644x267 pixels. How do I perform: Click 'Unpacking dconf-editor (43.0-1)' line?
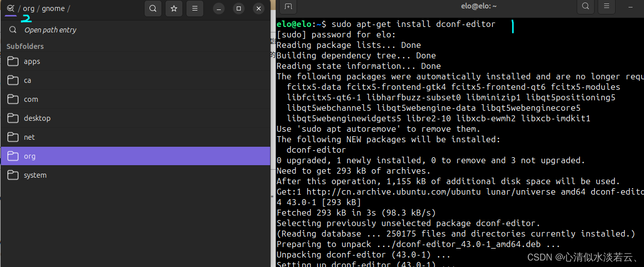pyautogui.click(x=363, y=255)
